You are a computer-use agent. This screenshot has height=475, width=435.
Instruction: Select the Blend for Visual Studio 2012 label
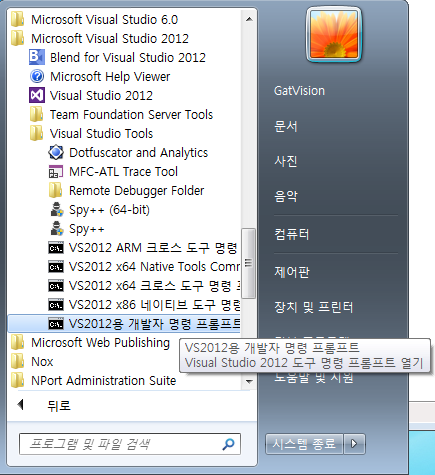click(x=128, y=57)
